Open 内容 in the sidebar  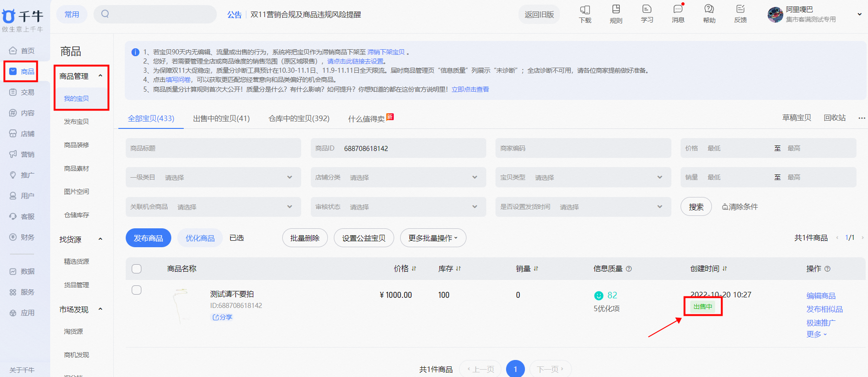pyautogui.click(x=22, y=113)
